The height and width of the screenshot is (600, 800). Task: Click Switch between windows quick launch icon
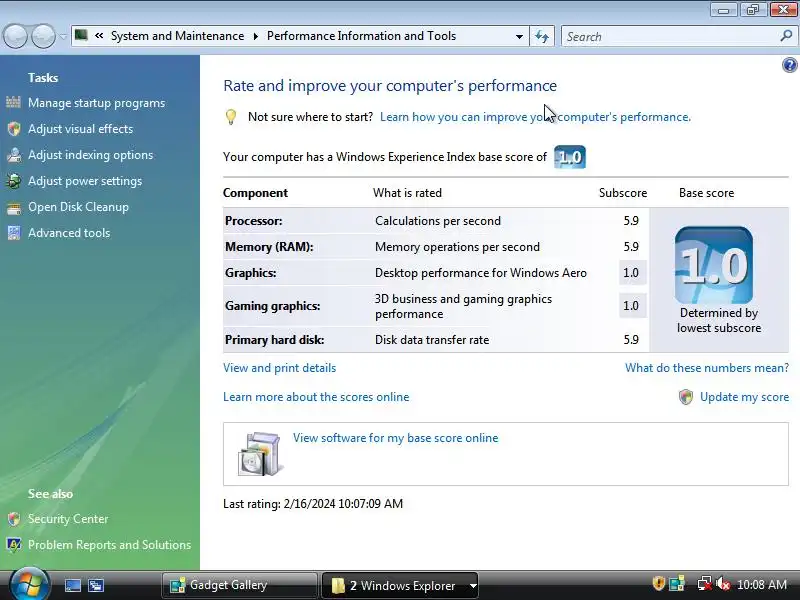(x=95, y=585)
